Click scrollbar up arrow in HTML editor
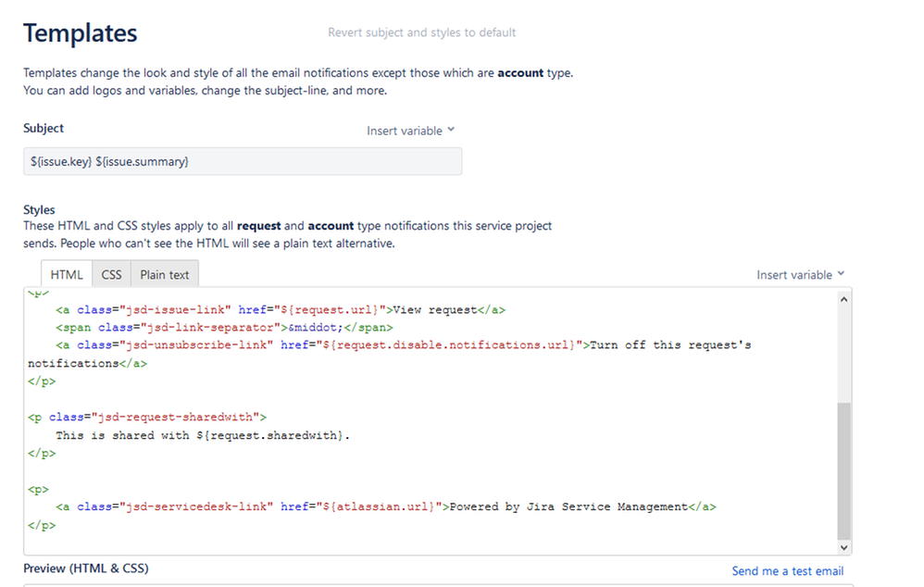This screenshot has width=924, height=587. click(843, 299)
